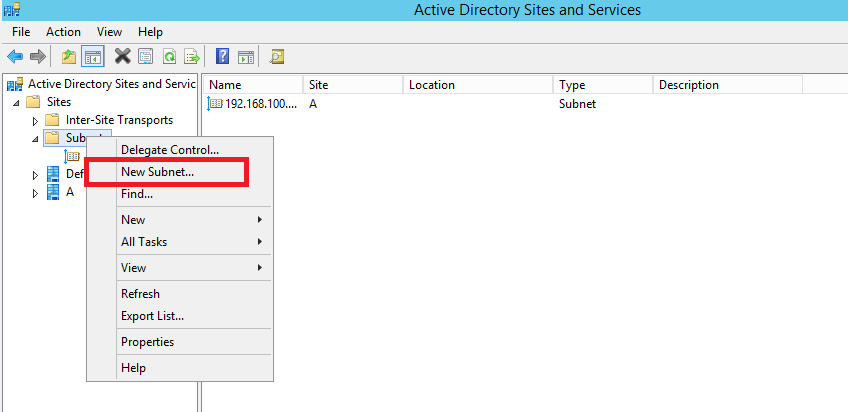848x412 pixels.
Task: Select the subnet icon under Subnets tree
Action: (72, 157)
